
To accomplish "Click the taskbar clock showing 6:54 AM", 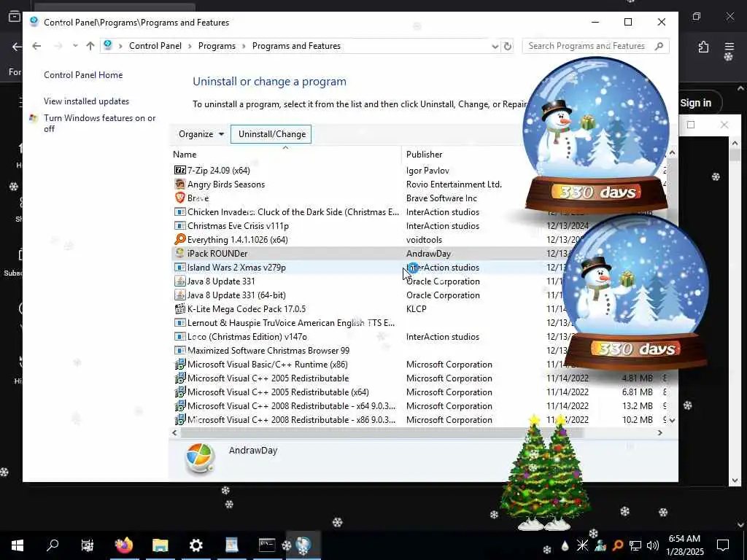I will tap(684, 545).
